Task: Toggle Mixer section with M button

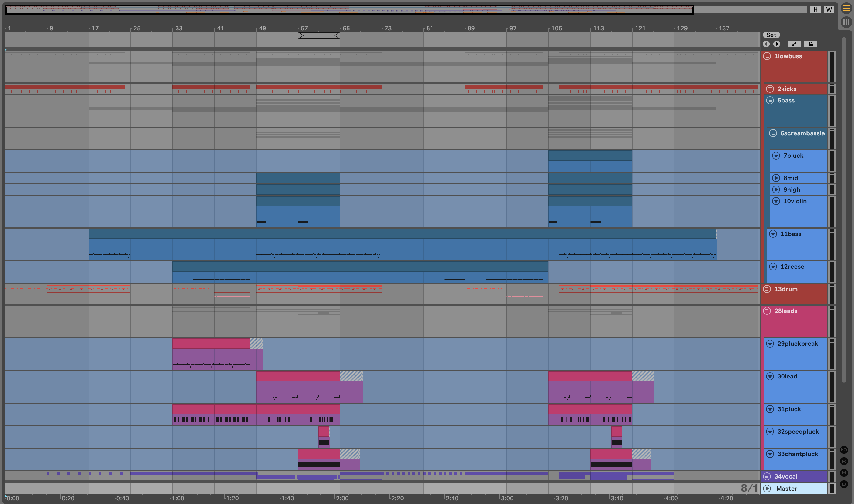Action: (x=844, y=473)
